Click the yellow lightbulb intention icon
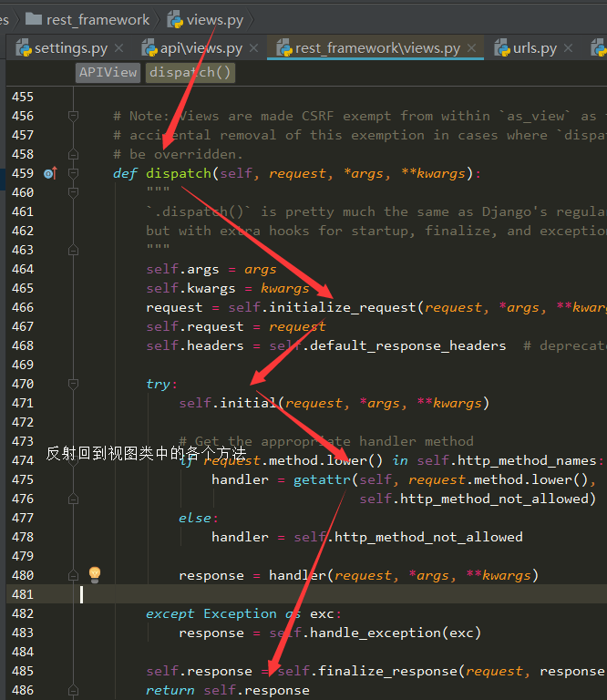The image size is (607, 700). (95, 574)
